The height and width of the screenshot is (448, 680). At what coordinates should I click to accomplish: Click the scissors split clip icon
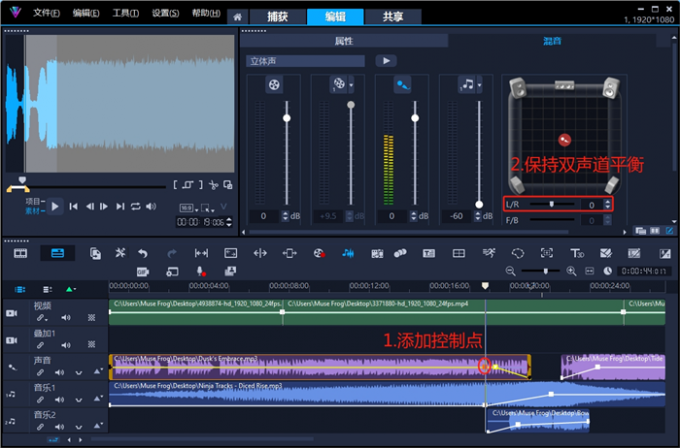(x=213, y=185)
